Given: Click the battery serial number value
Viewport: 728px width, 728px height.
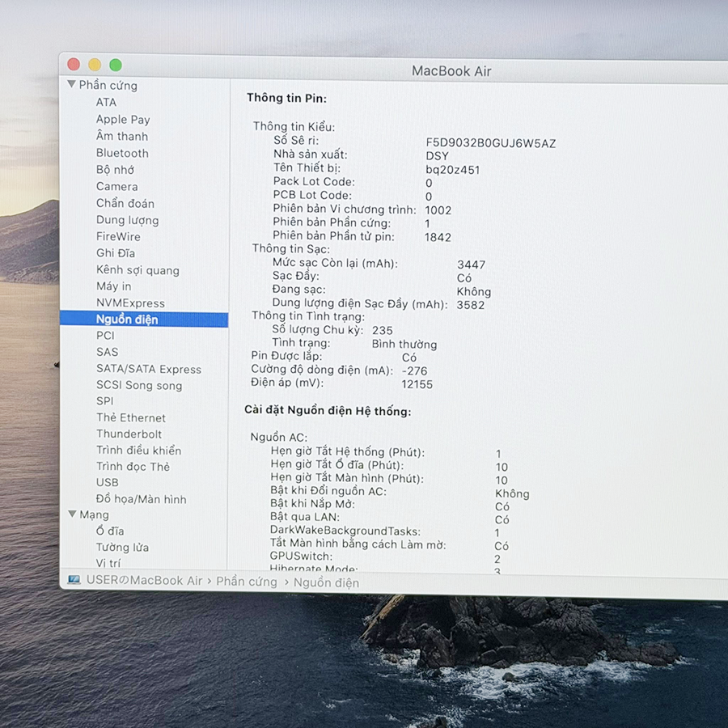Looking at the screenshot, I should pos(491,143).
